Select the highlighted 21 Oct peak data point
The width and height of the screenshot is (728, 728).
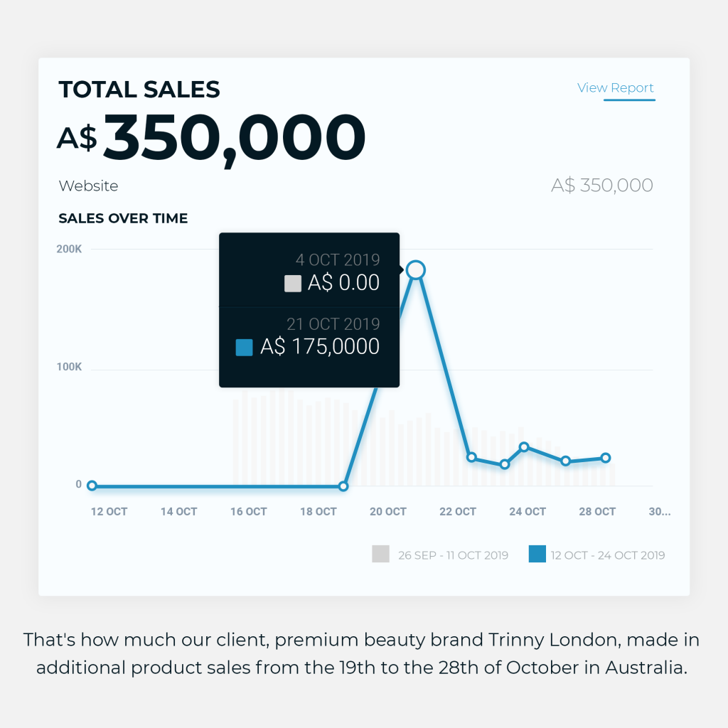(x=415, y=269)
